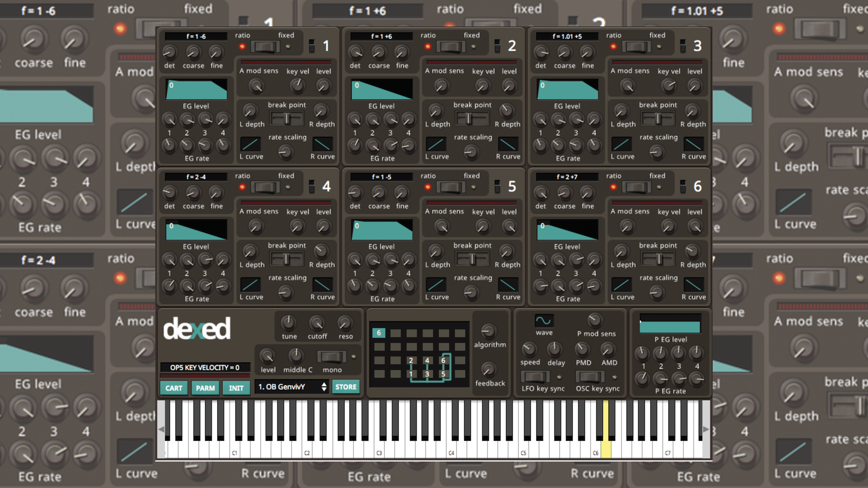The width and height of the screenshot is (868, 488).
Task: Click operator 5's EG level envelope graph
Action: 383,229
